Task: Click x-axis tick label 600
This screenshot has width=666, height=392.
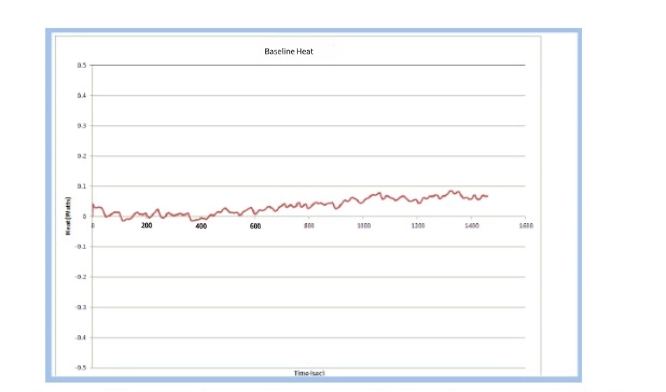Action: 255,226
